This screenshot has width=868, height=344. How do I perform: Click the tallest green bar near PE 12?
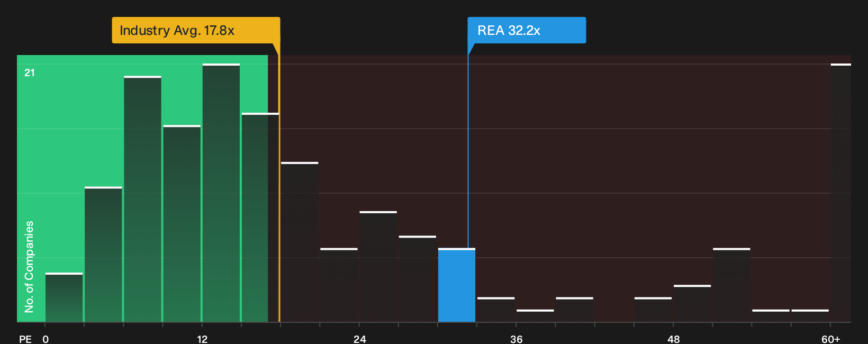221,193
